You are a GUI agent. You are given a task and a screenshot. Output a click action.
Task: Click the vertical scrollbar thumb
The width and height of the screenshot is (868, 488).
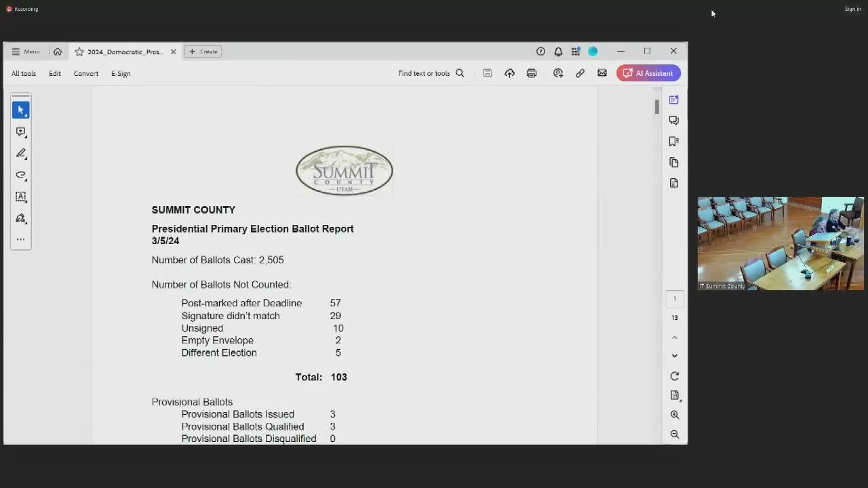[656, 106]
